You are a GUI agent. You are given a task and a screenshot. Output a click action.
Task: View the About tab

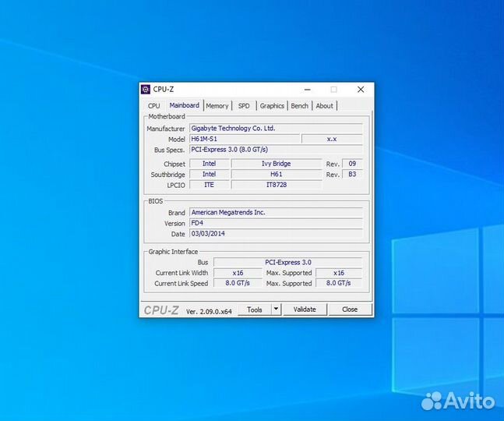pyautogui.click(x=324, y=106)
